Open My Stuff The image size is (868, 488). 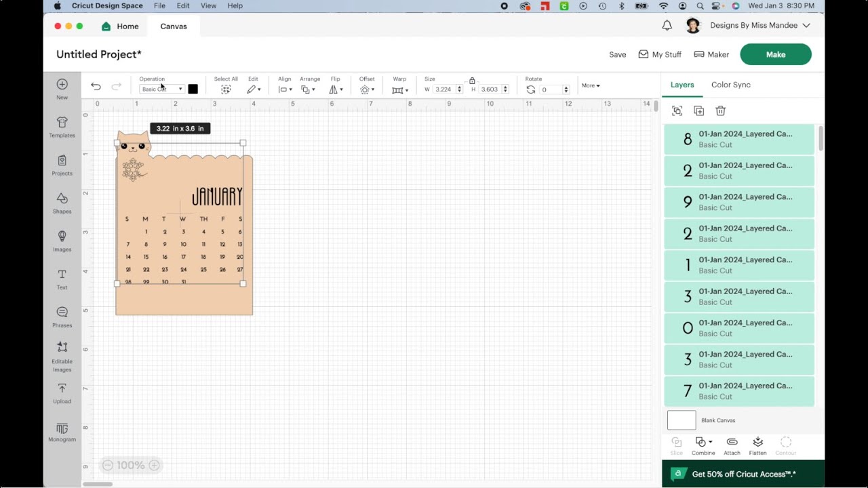660,54
